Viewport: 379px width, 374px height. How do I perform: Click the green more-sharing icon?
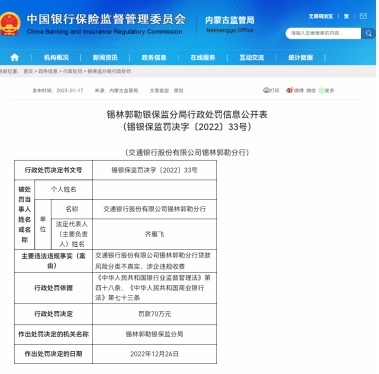(x=321, y=90)
